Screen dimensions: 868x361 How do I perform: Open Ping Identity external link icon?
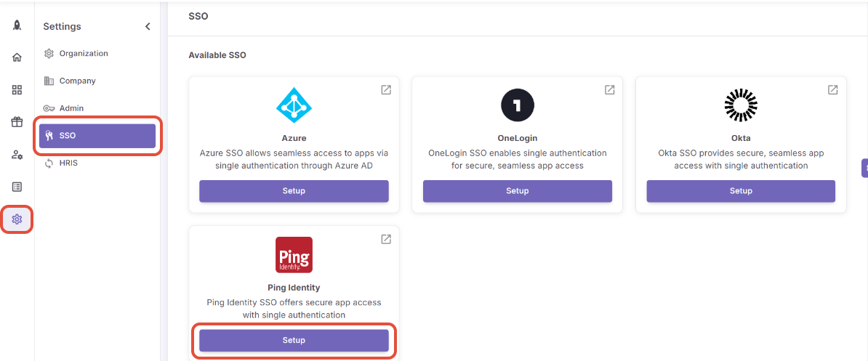(386, 239)
